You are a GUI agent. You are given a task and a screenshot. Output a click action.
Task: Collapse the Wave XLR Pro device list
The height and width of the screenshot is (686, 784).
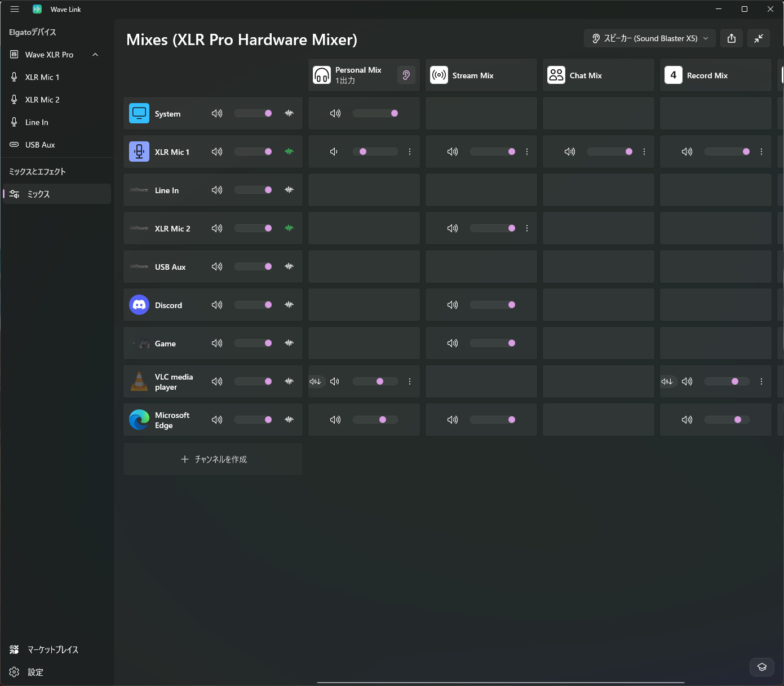click(95, 55)
